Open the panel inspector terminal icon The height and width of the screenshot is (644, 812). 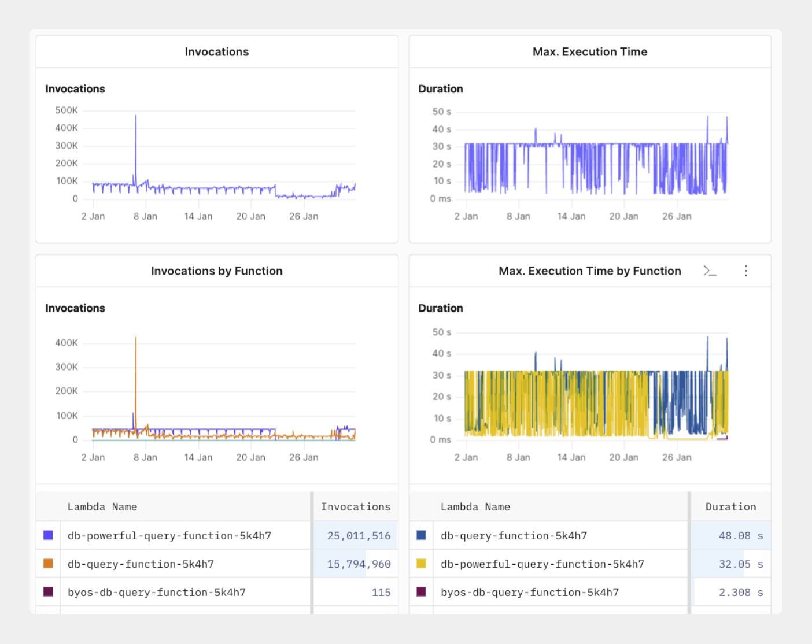(710, 271)
